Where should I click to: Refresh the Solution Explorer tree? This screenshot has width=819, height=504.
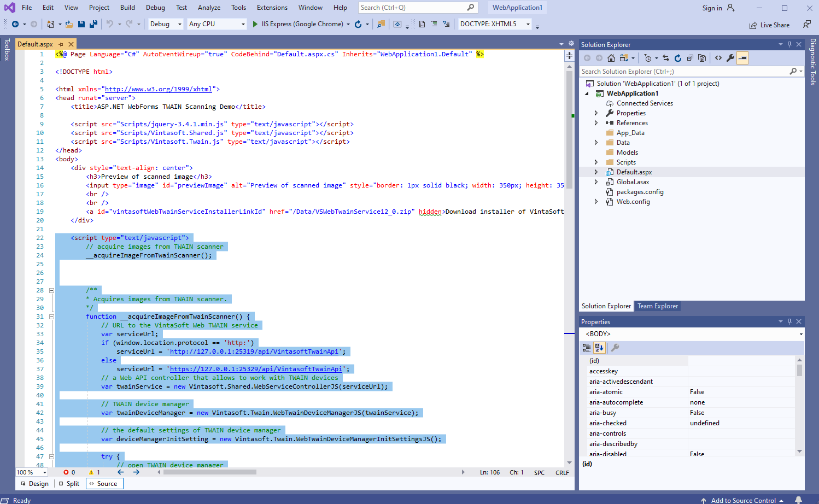coord(678,58)
